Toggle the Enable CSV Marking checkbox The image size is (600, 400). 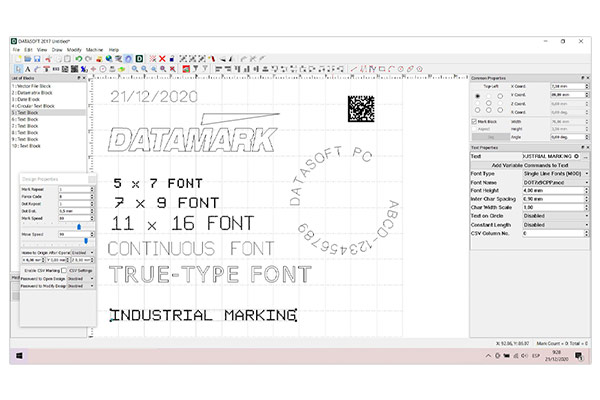pyautogui.click(x=64, y=270)
